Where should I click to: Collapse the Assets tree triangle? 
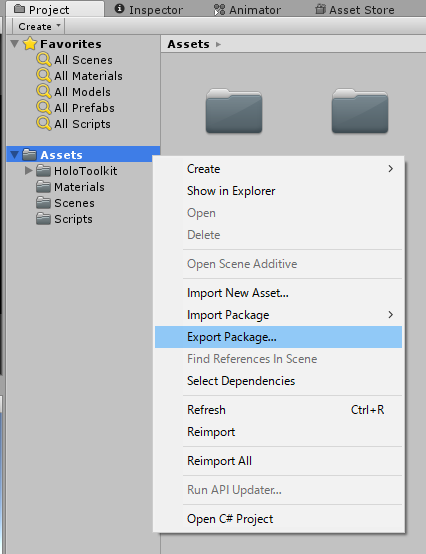[14, 155]
